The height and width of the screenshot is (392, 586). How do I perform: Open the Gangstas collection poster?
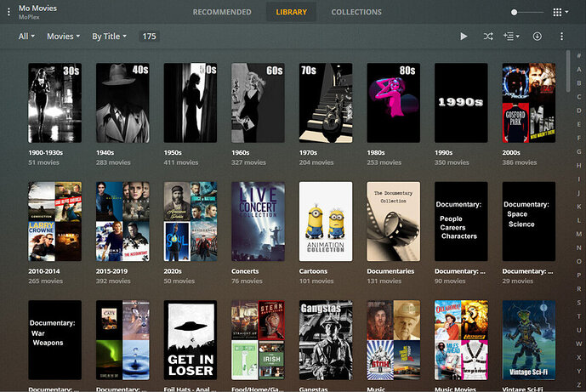(326, 340)
